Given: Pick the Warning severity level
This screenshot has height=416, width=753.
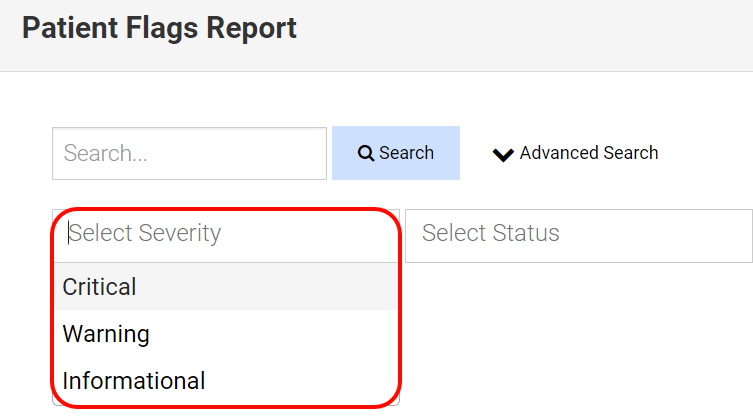Looking at the screenshot, I should tap(106, 334).
